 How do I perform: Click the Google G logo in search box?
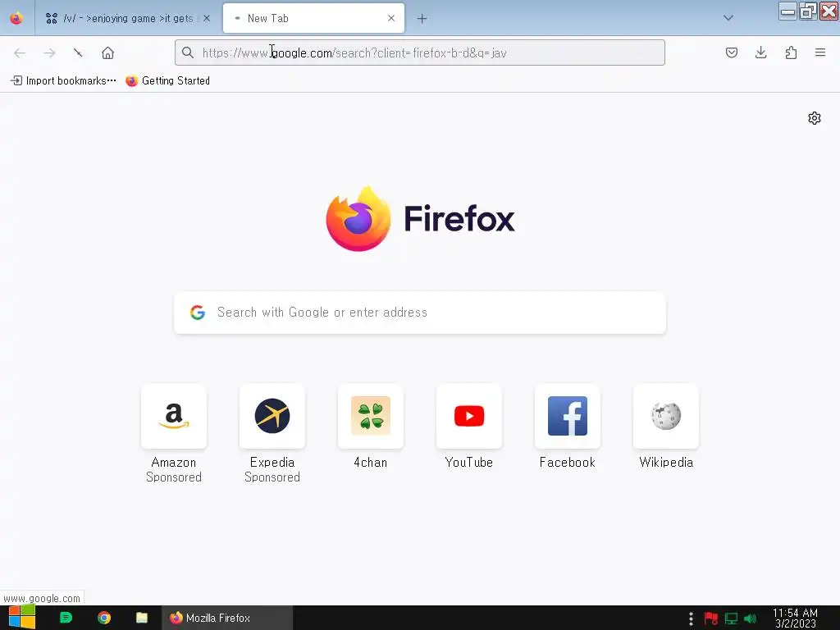coord(198,313)
